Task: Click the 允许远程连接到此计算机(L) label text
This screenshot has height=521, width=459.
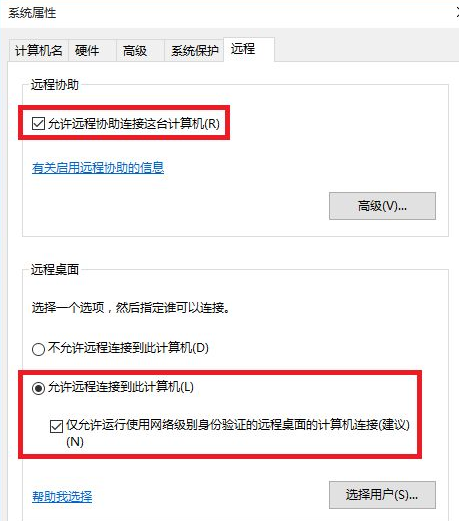Action: [121, 387]
